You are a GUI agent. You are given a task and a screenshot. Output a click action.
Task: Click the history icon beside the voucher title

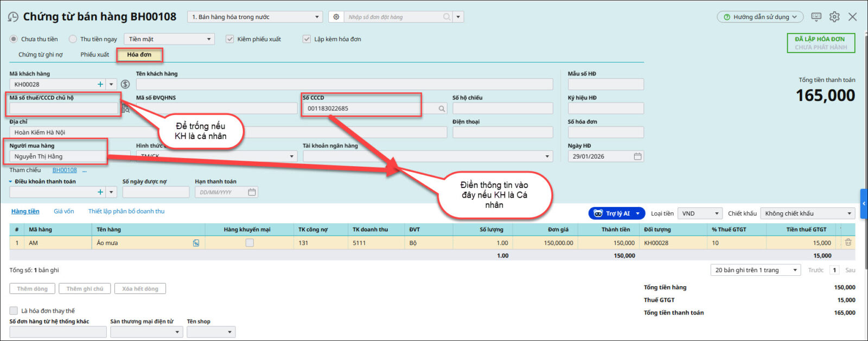(13, 17)
